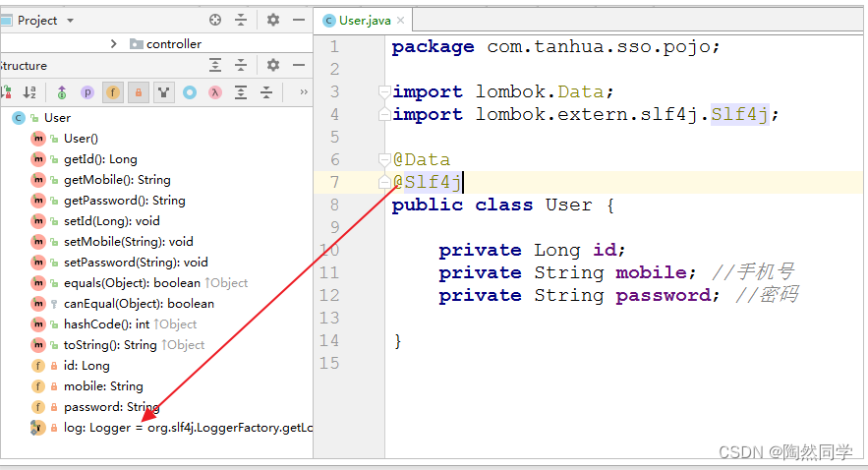Screen dimensions: 868x470
Task: Toggle the fork-shaped grouping button
Action: pyautogui.click(x=164, y=92)
